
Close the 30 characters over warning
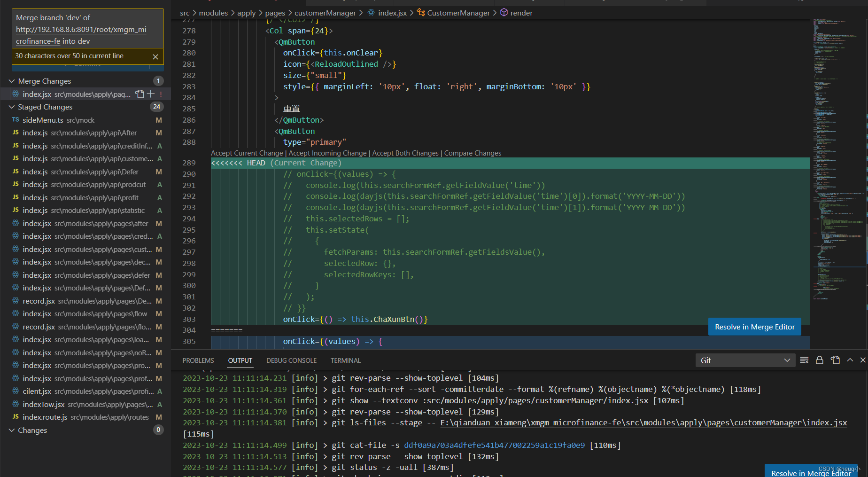[x=155, y=56]
